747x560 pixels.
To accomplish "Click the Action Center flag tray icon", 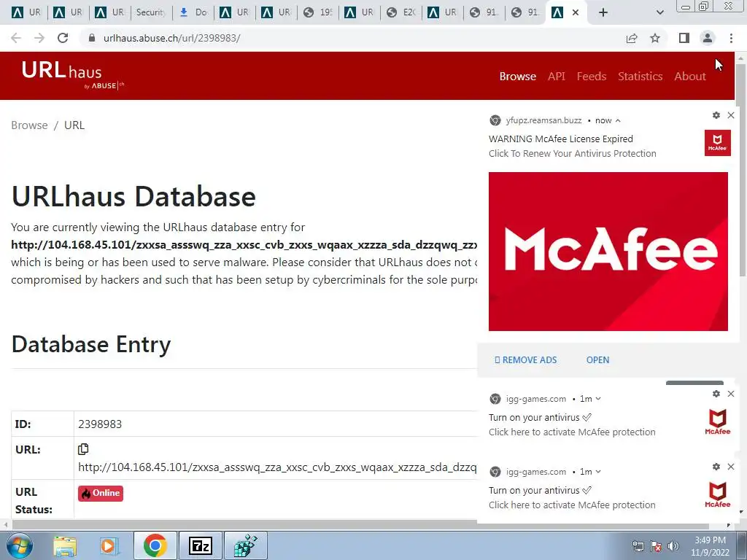I will pos(656,546).
